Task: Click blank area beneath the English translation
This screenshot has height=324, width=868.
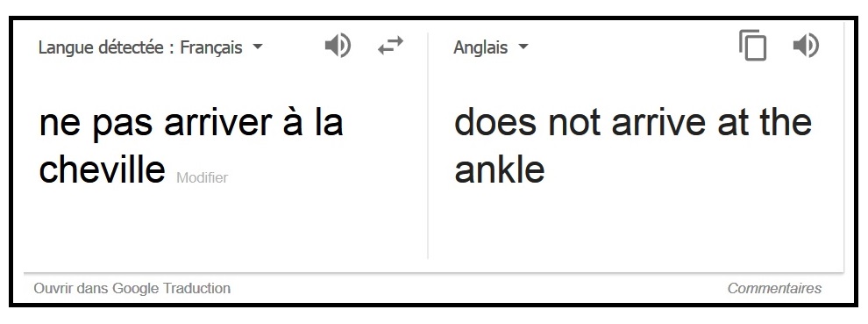Action: click(x=637, y=227)
